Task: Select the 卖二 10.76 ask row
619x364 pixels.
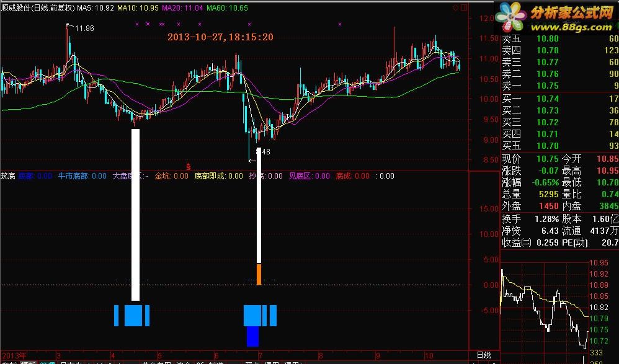Action: (560, 74)
